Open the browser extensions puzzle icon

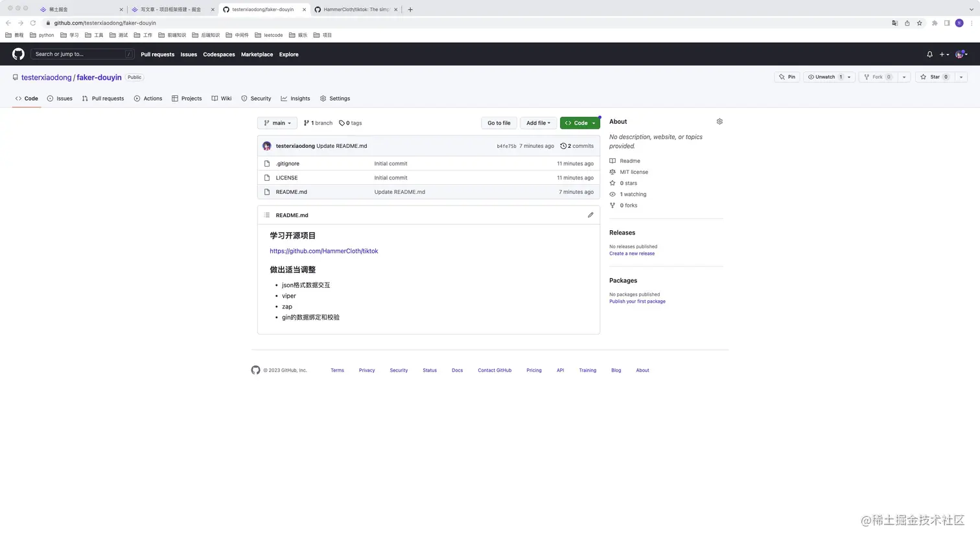(x=935, y=23)
